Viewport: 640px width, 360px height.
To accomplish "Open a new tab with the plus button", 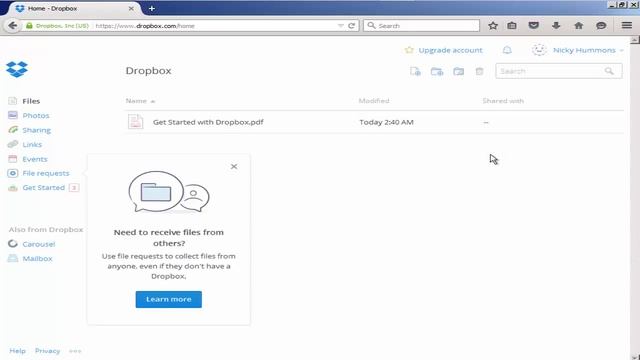I will click(x=151, y=8).
